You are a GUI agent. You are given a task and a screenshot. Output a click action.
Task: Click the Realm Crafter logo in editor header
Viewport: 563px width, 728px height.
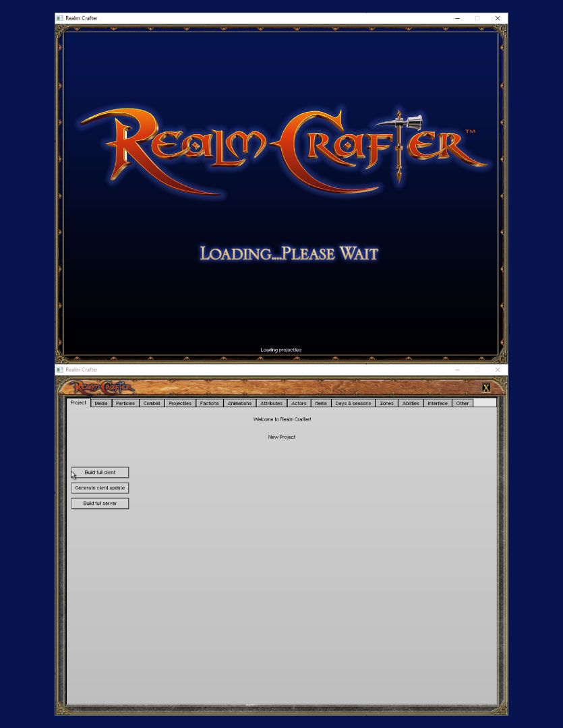click(x=103, y=387)
